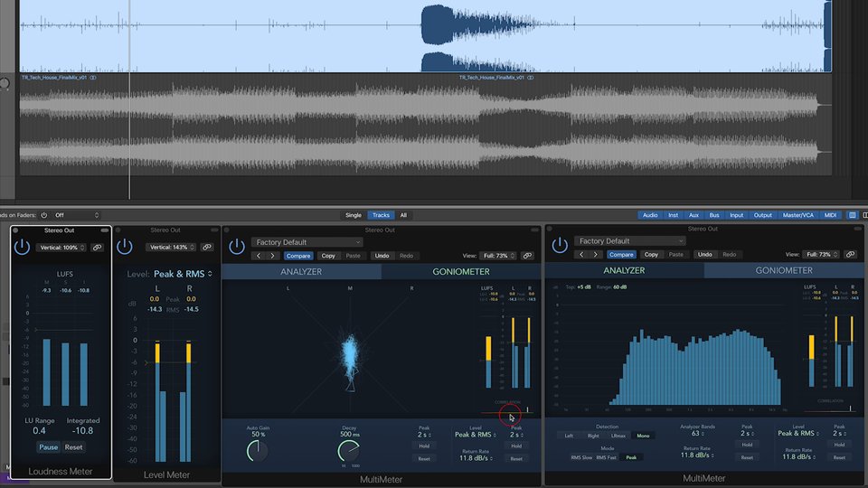Viewport: 868px width, 488px height.
Task: Switch to GONIOMETER tab in right MultiMeter
Action: (784, 270)
